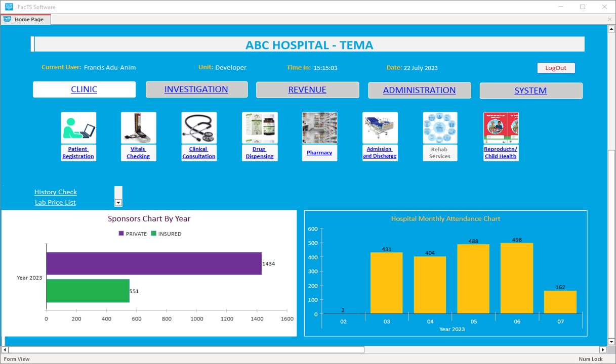The width and height of the screenshot is (616, 364).
Task: Open the History Check link
Action: (x=56, y=192)
